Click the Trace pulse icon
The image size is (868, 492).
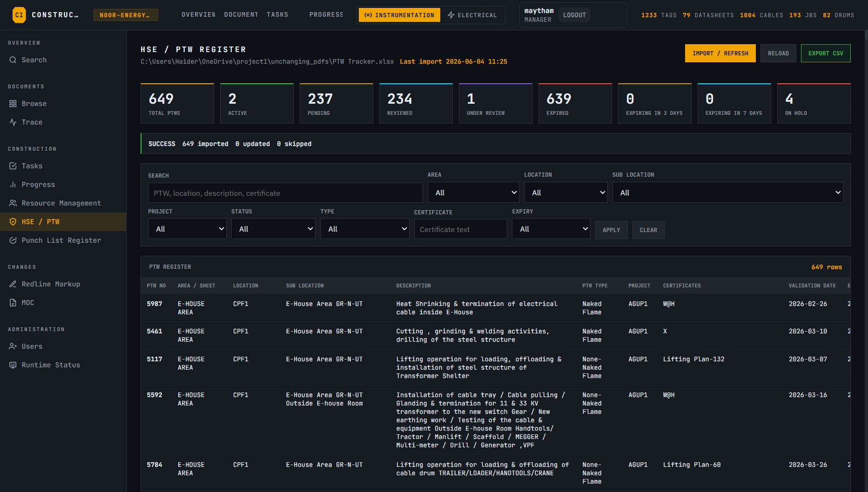13,122
